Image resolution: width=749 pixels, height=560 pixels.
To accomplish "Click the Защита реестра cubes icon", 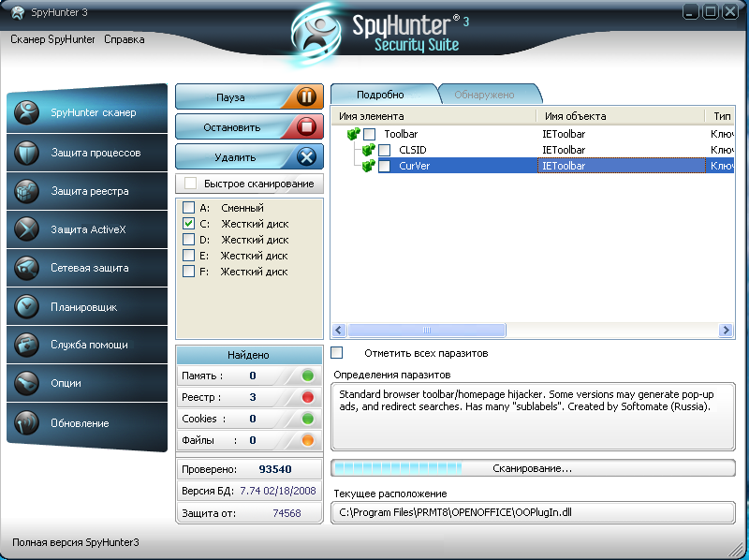I will tap(26, 191).
